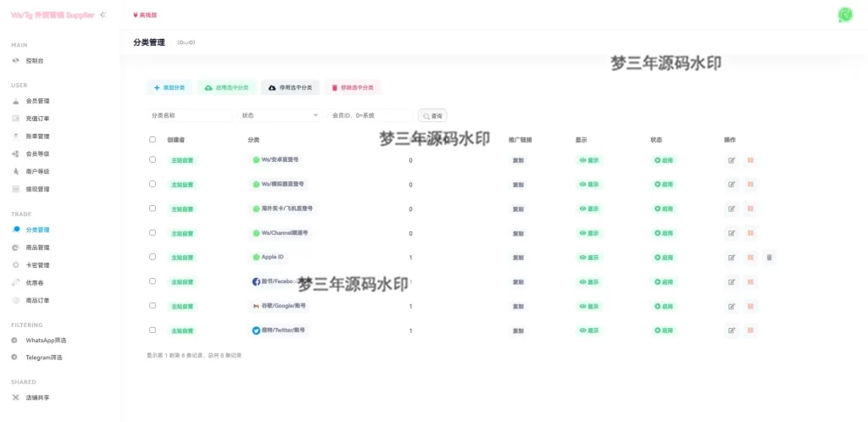Click the 海外实卡/飞机直登号 category tag

coord(282,208)
